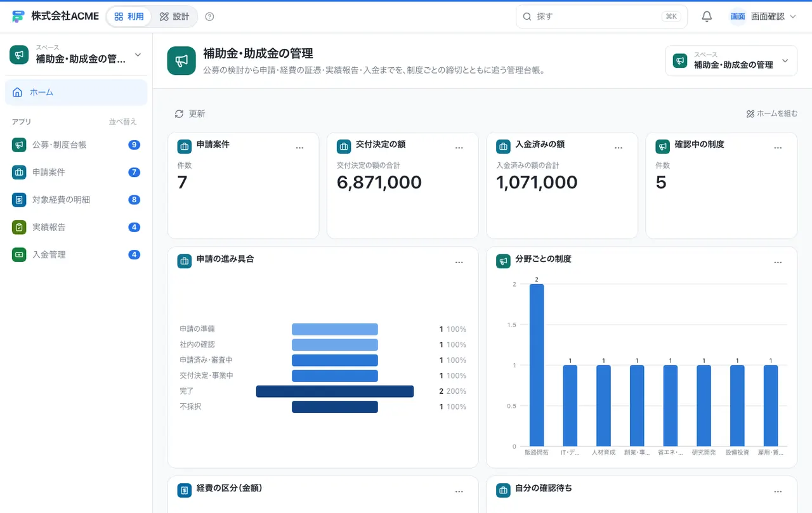The width and height of the screenshot is (812, 513).
Task: Click the 入金済みの額 card icon
Action: [x=503, y=147]
